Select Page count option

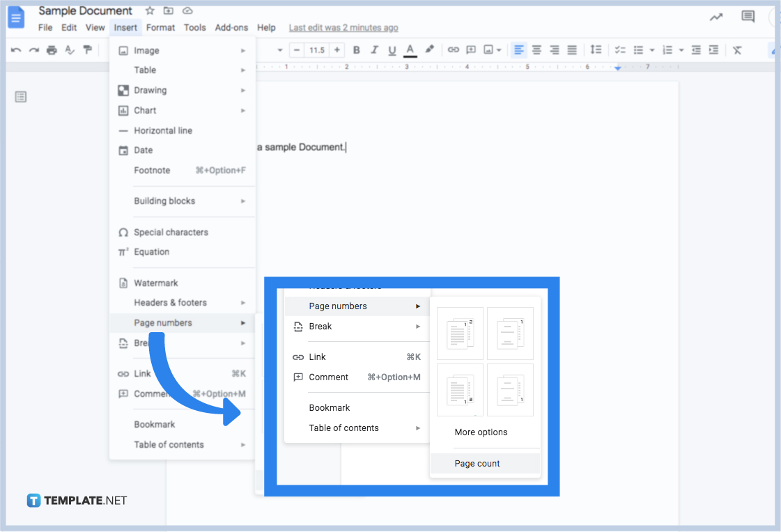point(477,463)
